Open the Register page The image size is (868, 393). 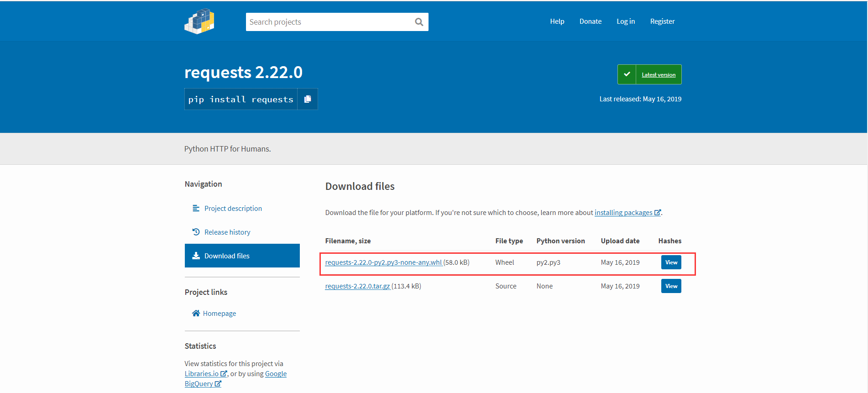click(662, 21)
